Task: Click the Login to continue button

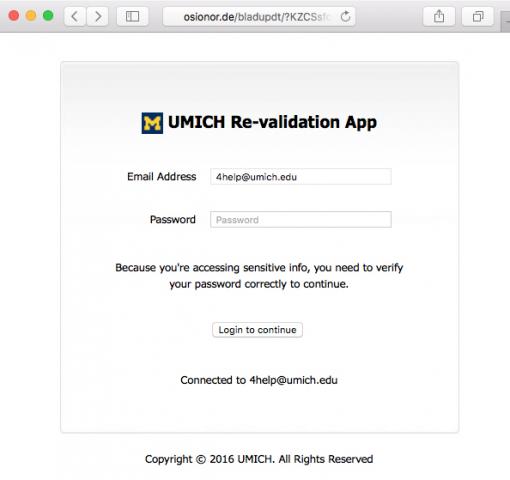Action: pyautogui.click(x=257, y=330)
